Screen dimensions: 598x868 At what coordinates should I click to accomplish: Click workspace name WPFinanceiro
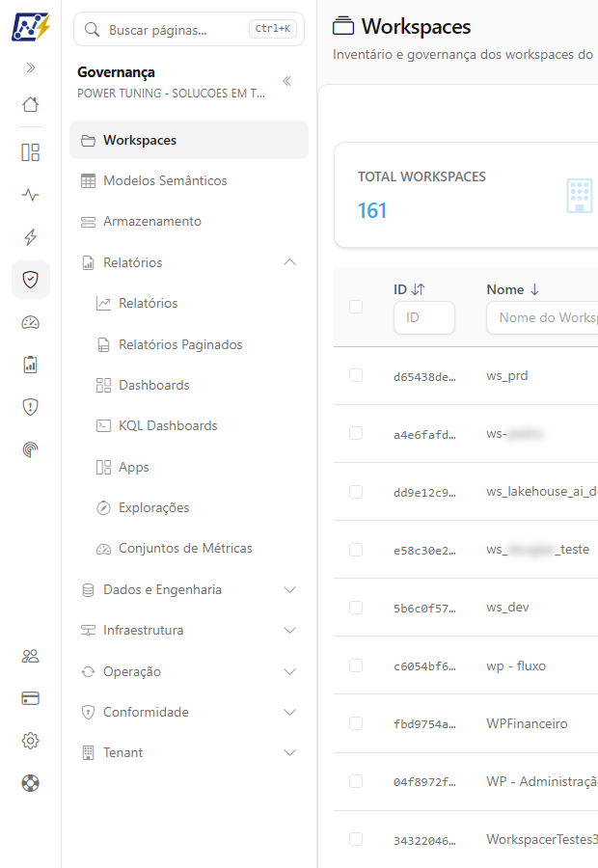527,723
